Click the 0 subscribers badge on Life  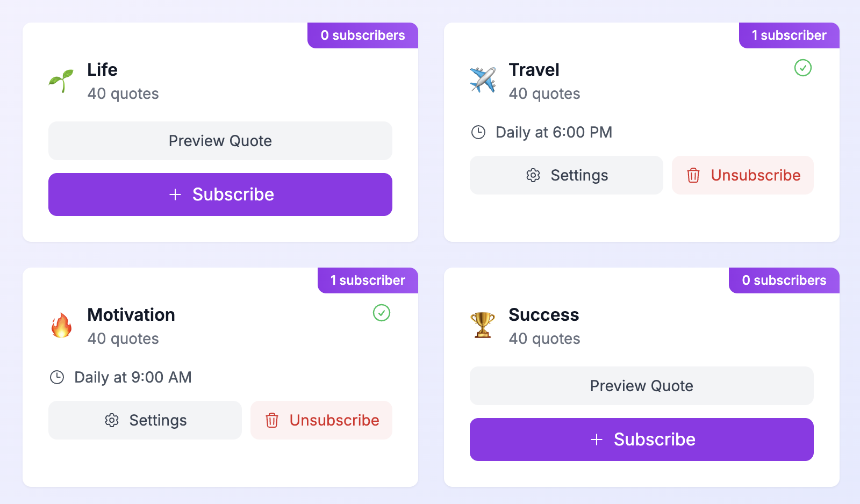[363, 35]
